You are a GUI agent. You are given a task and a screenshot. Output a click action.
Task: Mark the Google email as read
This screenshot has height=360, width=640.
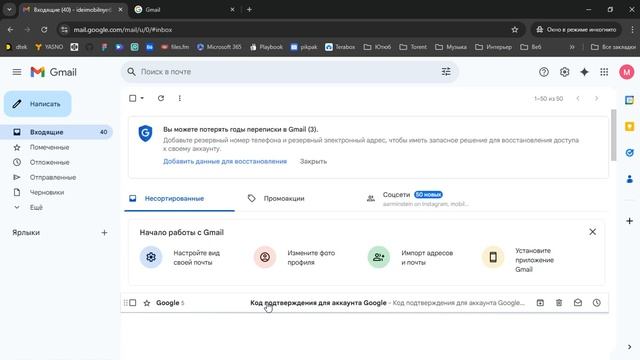(x=578, y=303)
